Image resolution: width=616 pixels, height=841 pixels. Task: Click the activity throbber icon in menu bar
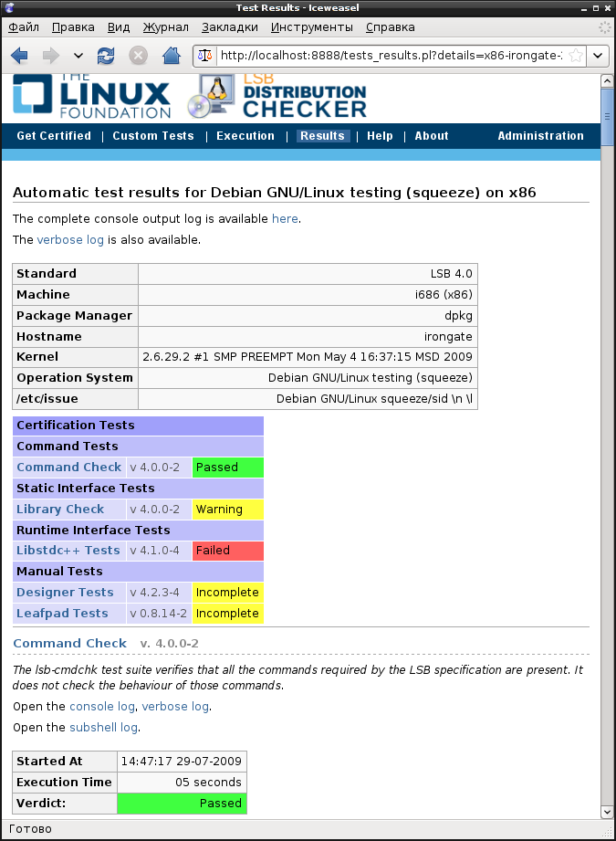click(604, 27)
